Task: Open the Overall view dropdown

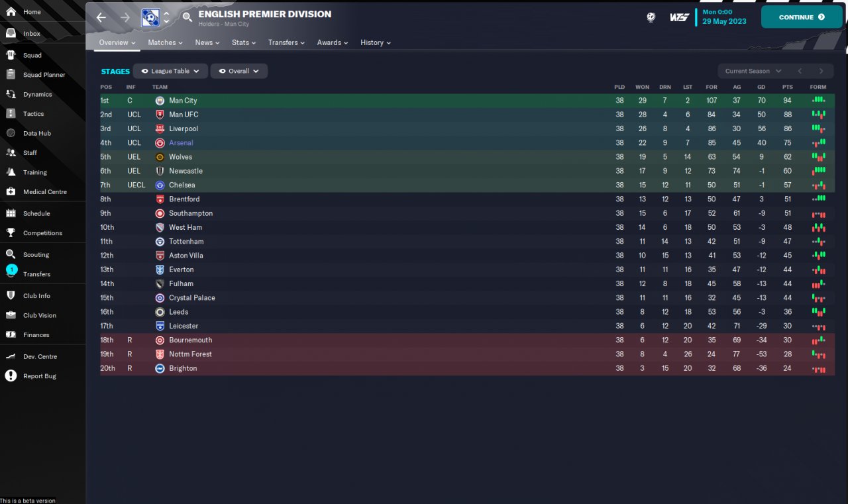Action: 239,71
